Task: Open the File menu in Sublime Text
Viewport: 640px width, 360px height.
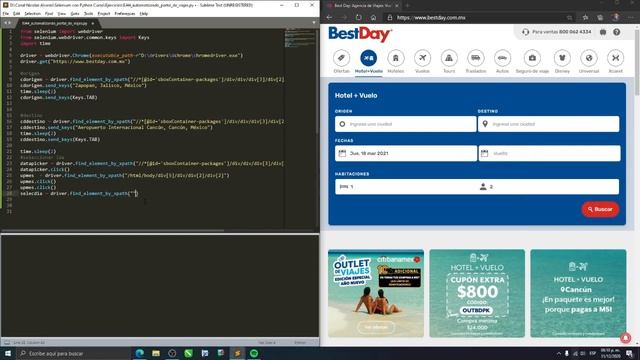Action: (x=6, y=13)
